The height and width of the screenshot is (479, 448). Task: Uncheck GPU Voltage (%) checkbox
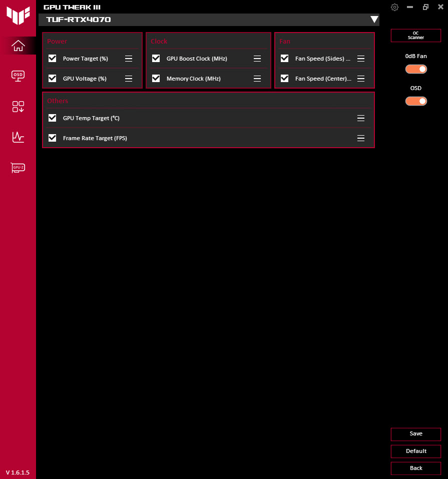coord(52,79)
